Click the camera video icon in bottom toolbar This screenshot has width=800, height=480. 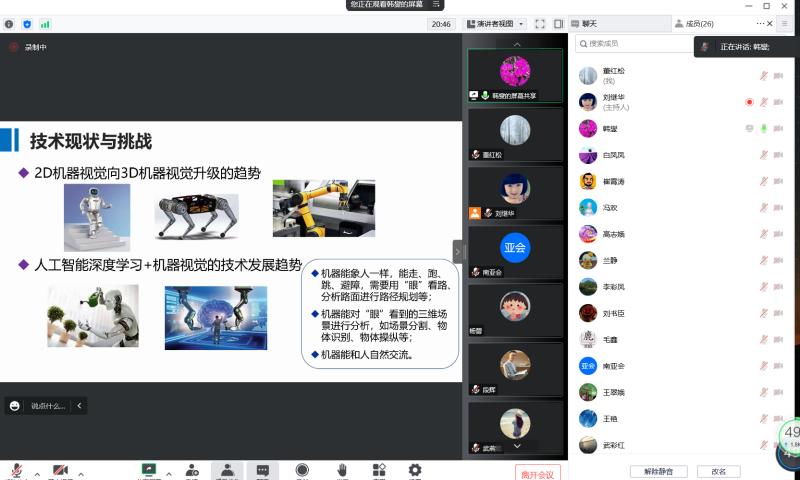(x=60, y=470)
